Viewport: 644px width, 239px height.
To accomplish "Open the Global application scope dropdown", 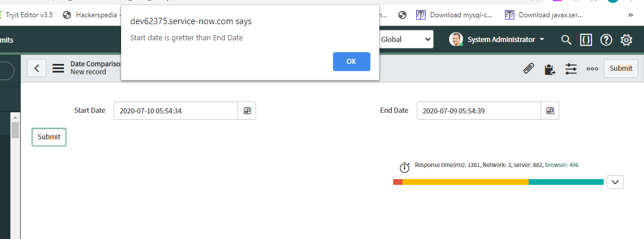I will click(406, 40).
